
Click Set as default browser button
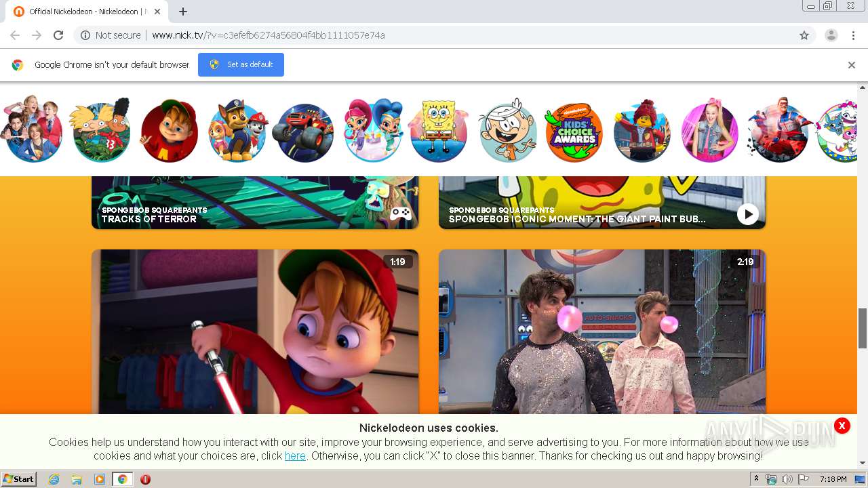(241, 64)
